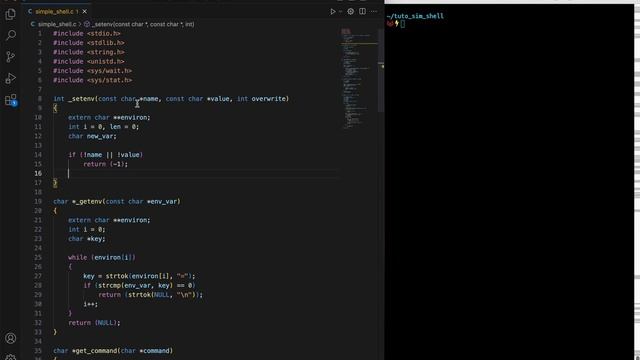Open the Search view in activity bar
This screenshot has width=640, height=360.
[11, 35]
